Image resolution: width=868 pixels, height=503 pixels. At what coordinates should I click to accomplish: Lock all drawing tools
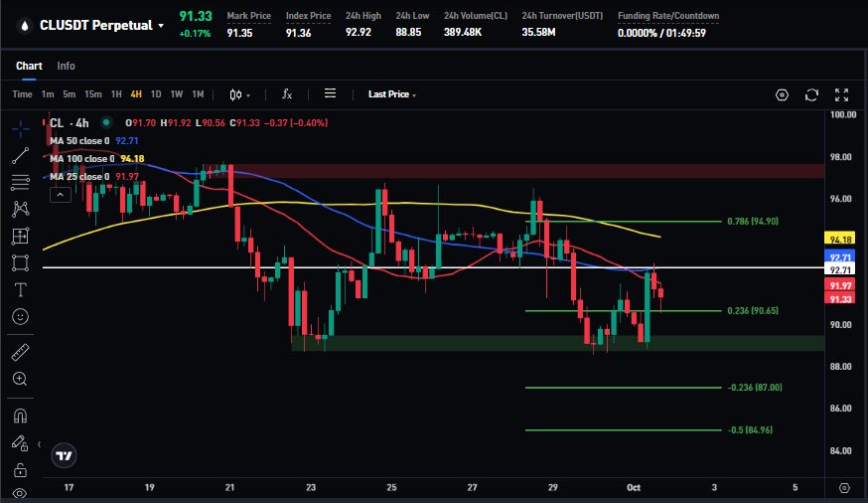click(x=21, y=470)
